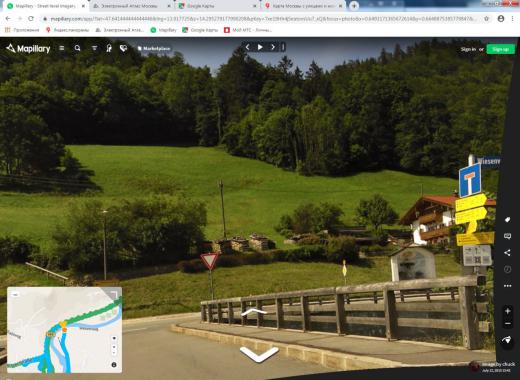Viewport: 520px width, 380px height.
Task: Switch to the Google Карты browser tab
Action: pos(200,6)
